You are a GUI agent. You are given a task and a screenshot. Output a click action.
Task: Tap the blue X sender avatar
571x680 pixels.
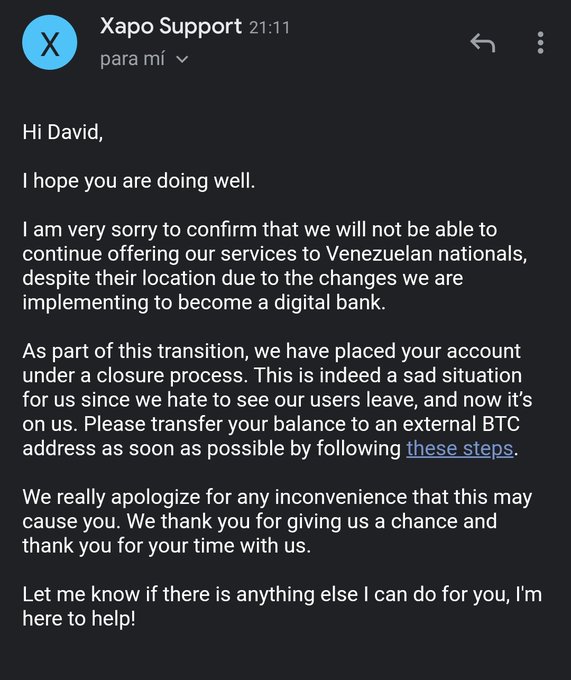[50, 43]
